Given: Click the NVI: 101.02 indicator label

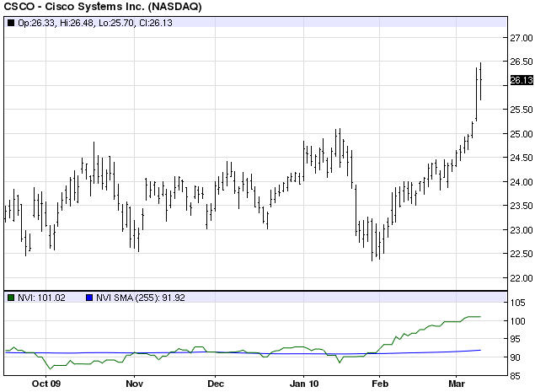Looking at the screenshot, I should pyautogui.click(x=41, y=298).
